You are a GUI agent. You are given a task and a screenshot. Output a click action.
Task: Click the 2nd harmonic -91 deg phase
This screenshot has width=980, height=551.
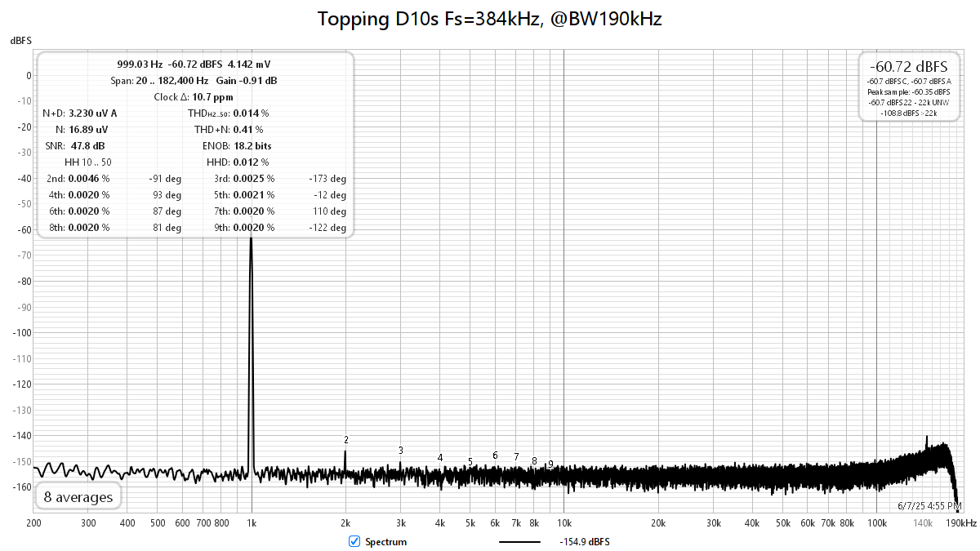coord(165,179)
